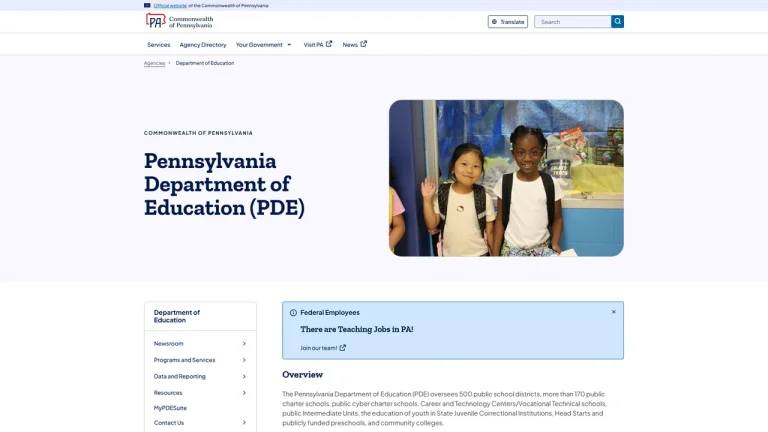Expand the Newsroom sidebar chevron
The width and height of the screenshot is (768, 432).
click(x=244, y=344)
